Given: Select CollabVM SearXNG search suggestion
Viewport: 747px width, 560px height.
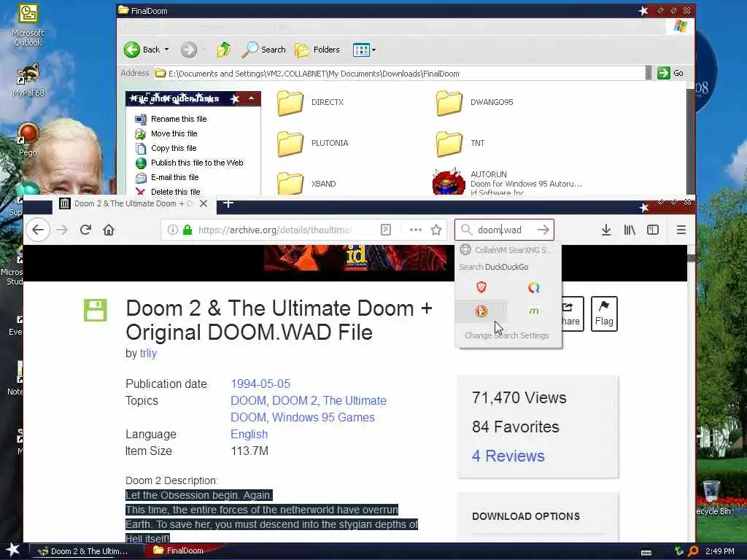Looking at the screenshot, I should tap(508, 250).
